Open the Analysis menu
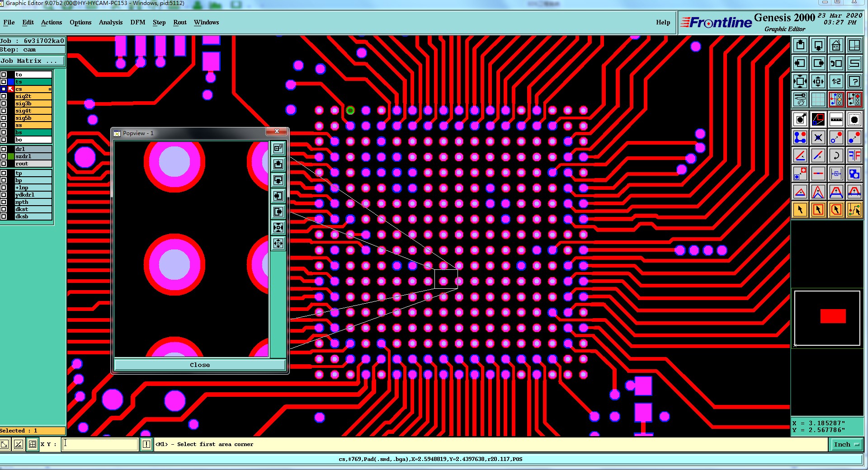868x470 pixels. pos(111,22)
